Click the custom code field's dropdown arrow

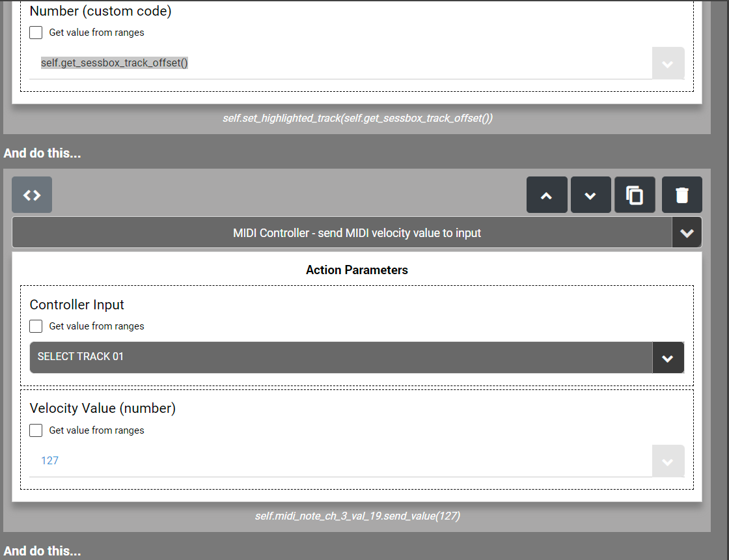[668, 63]
